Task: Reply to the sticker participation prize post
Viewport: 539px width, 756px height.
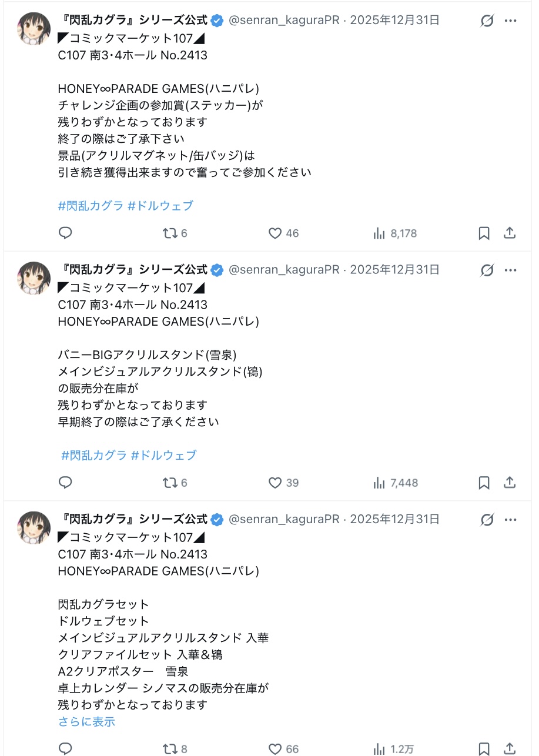Action: click(65, 233)
